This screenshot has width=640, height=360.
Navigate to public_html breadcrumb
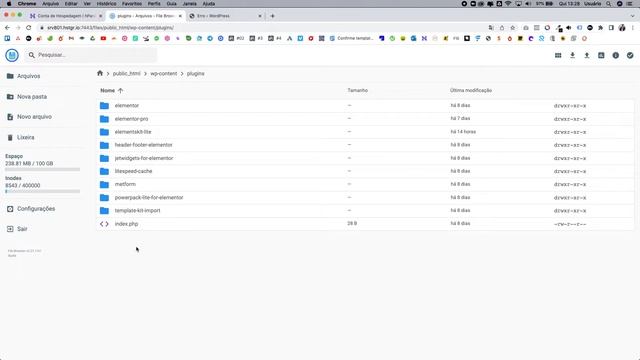tap(127, 73)
